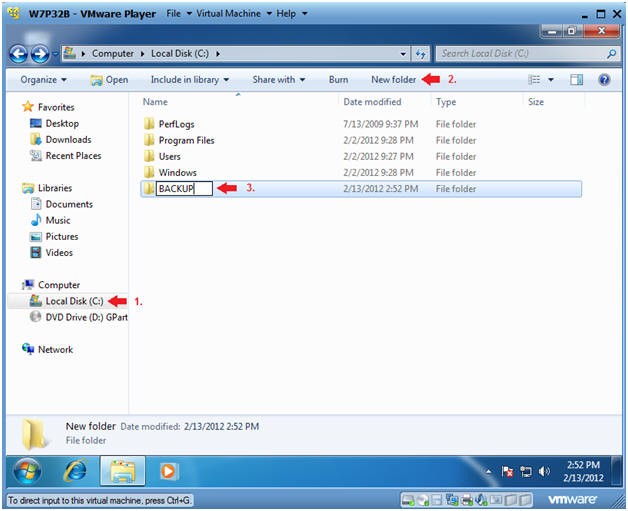The width and height of the screenshot is (628, 511).
Task: Launch Internet Explorer from the taskbar
Action: (75, 471)
